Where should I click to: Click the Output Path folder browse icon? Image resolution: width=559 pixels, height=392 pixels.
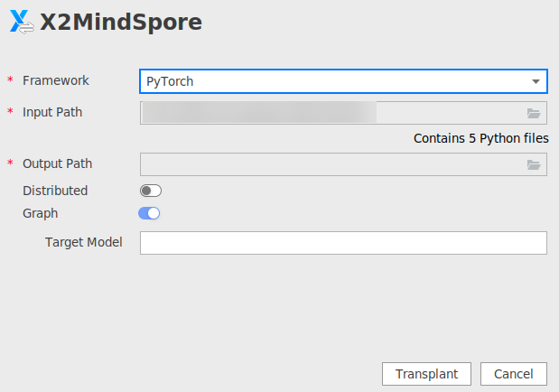point(534,164)
